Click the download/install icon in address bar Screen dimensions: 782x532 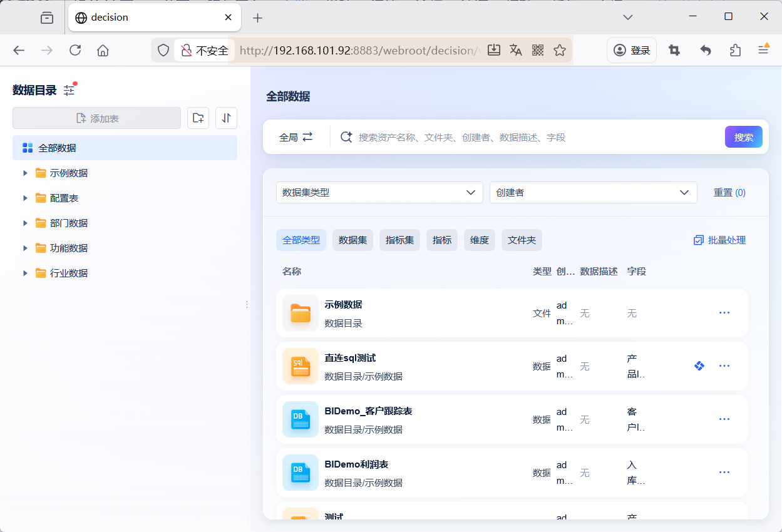(494, 50)
